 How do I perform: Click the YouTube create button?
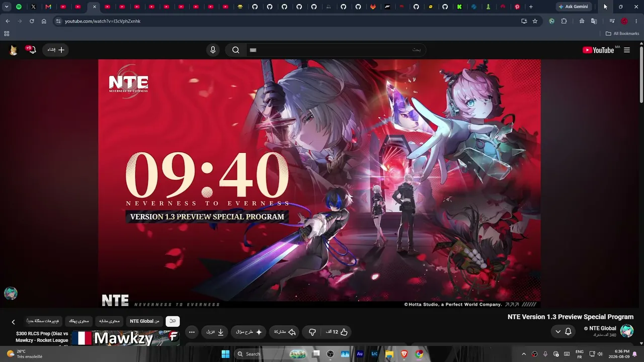(55, 50)
